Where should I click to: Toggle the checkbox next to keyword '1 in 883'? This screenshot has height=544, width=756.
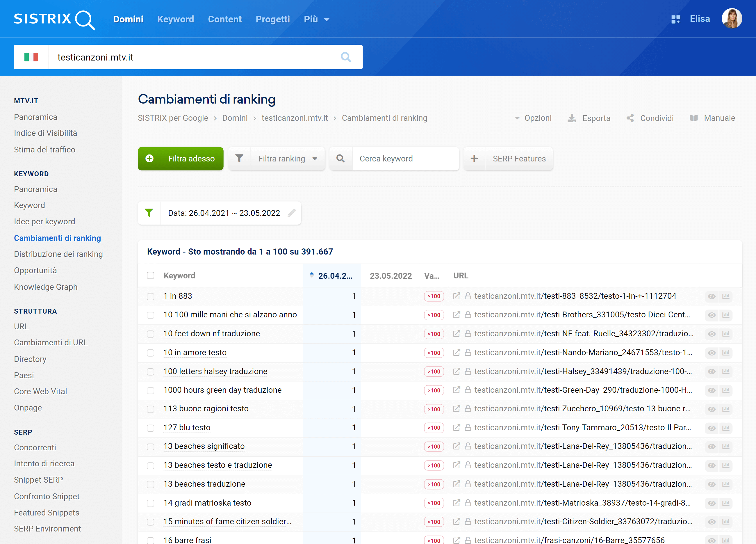[151, 296]
